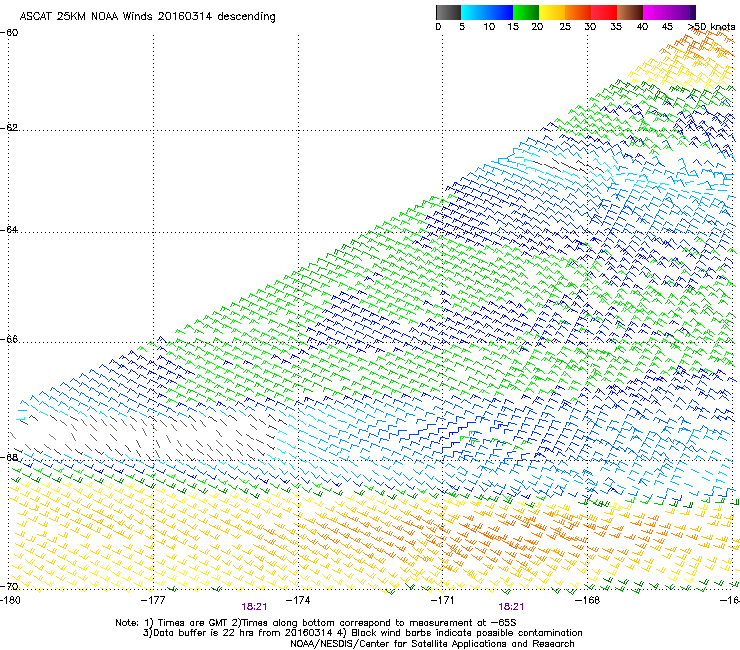Viewport: 740px width, 650px height.
Task: Click the -60 latitude axis label
Action: (x=9, y=33)
